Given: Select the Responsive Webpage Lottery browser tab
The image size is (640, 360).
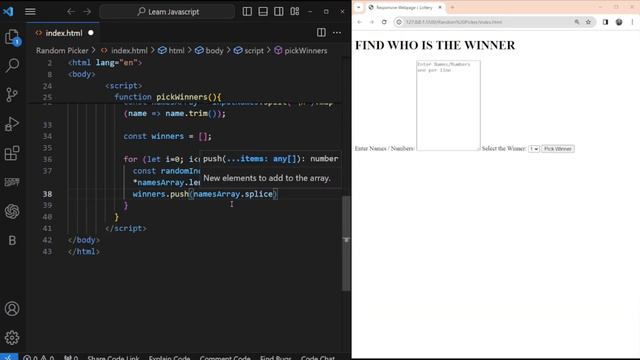Looking at the screenshot, I should point(404,7).
